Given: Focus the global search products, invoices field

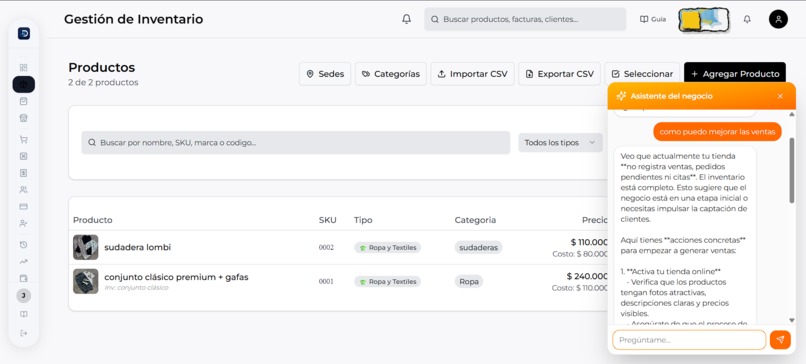Looking at the screenshot, I should (525, 19).
